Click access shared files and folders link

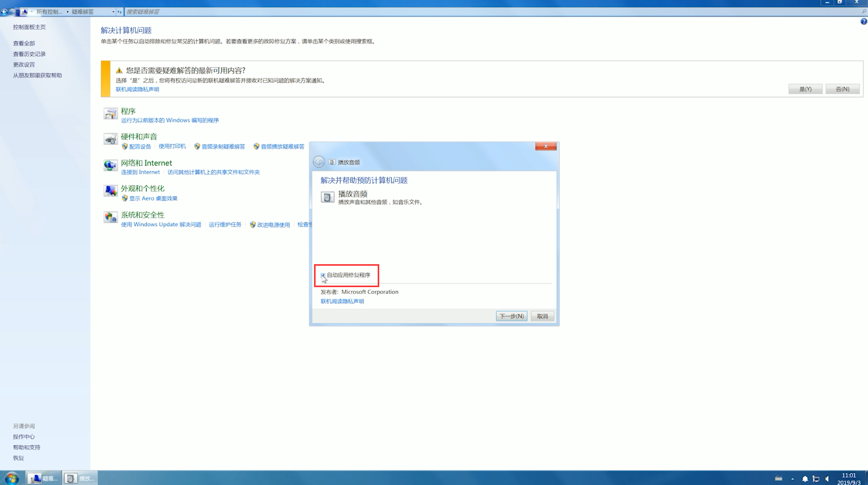[x=213, y=172]
